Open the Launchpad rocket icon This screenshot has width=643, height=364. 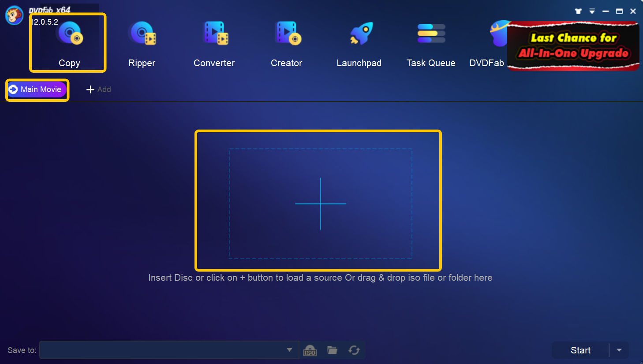[x=361, y=34]
